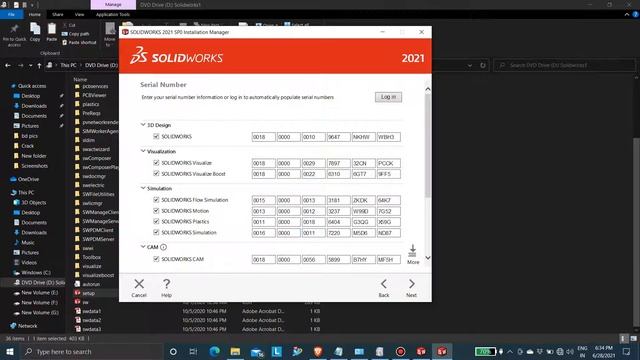Open File Explorer taskbar icon

236,351
